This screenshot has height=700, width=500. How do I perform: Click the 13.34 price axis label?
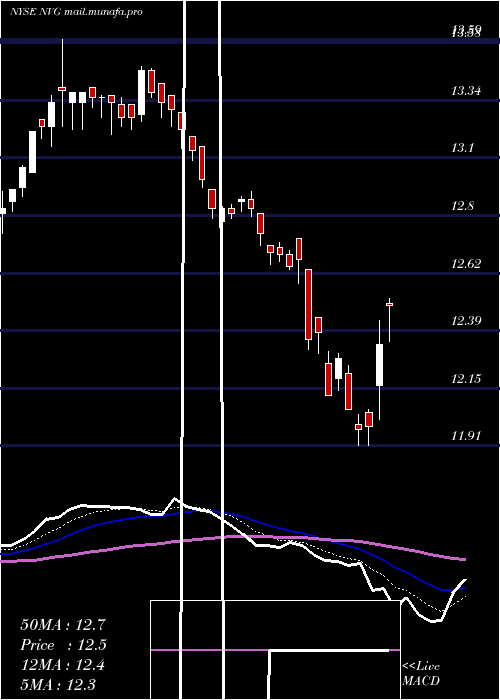466,92
